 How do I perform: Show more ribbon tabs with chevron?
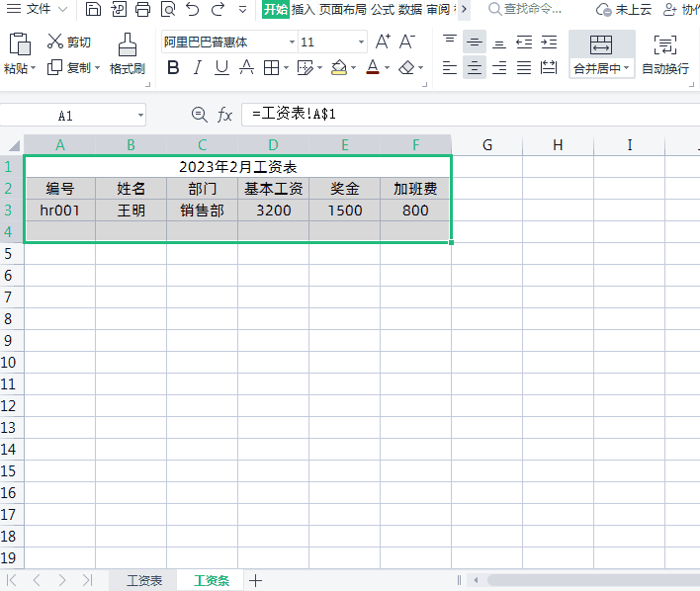(464, 9)
